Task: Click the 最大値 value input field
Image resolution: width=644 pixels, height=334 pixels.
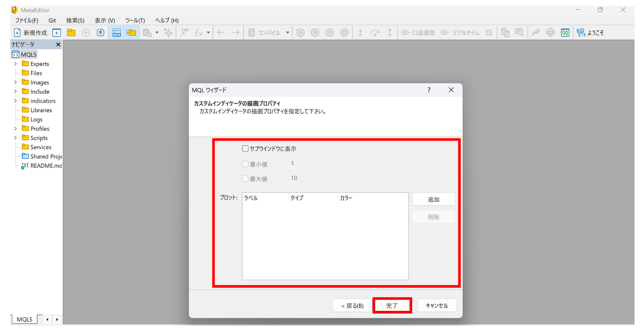Action: tap(309, 178)
